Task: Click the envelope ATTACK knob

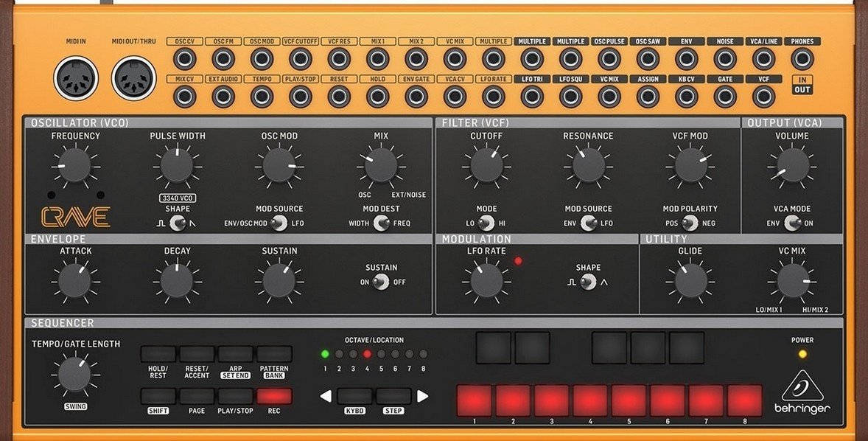Action: 74,280
